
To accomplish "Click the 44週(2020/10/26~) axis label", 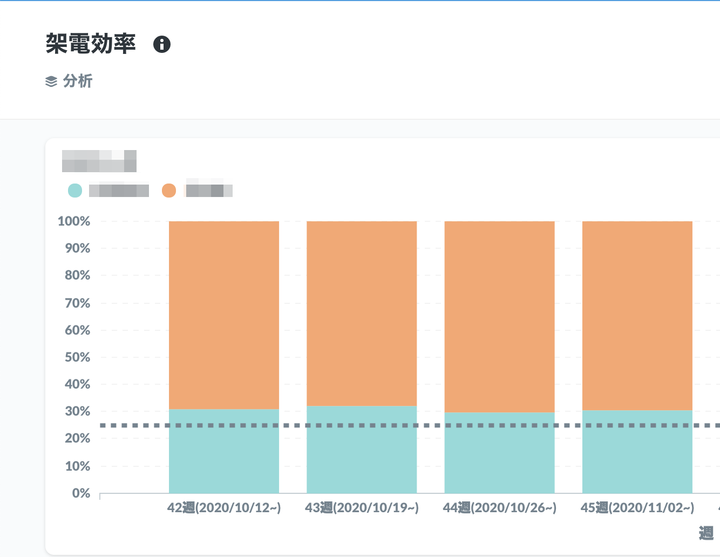I will [x=499, y=508].
